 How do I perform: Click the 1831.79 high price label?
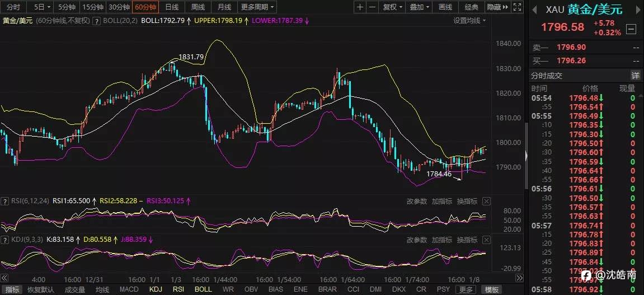191,57
